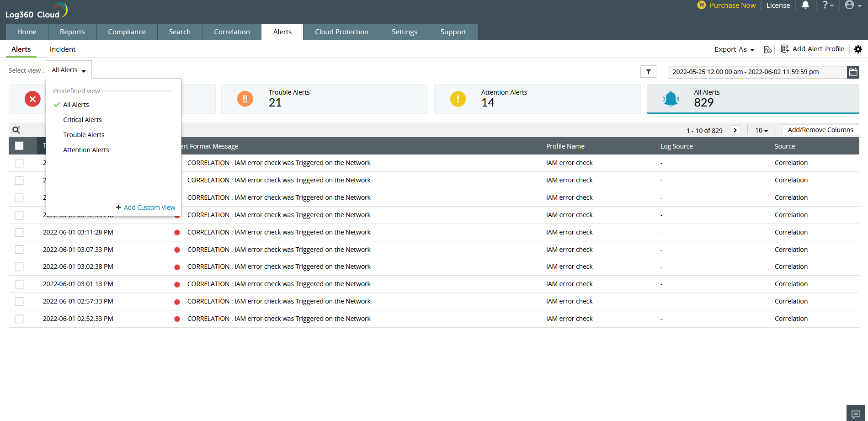This screenshot has height=421, width=868.
Task: Open the chat feedback icon
Action: (856, 413)
